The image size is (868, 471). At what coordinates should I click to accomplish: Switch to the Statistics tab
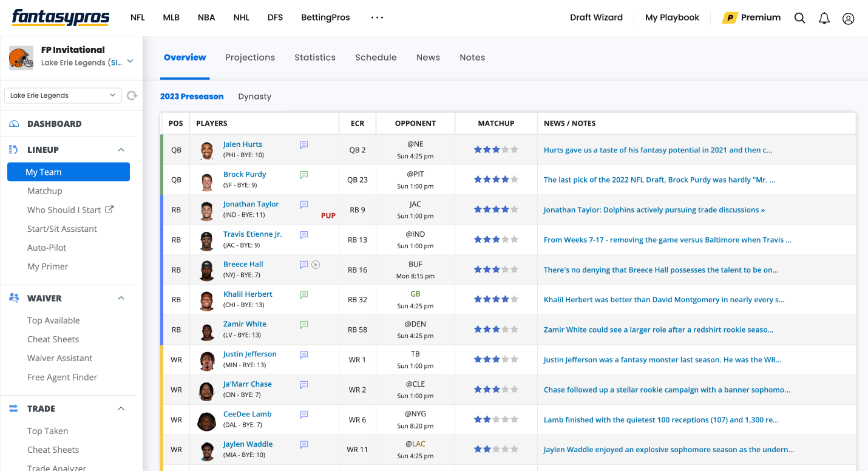[x=315, y=57]
